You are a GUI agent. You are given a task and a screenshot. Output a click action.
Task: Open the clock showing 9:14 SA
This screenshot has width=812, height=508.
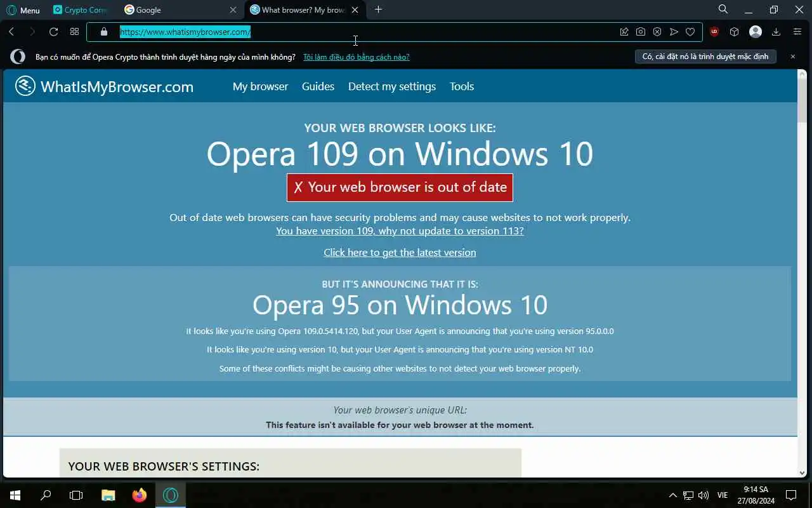click(x=756, y=495)
